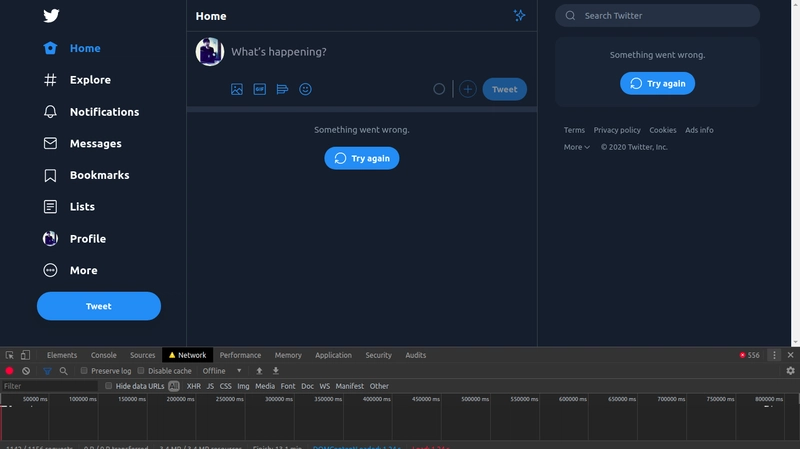Image resolution: width=800 pixels, height=449 pixels.
Task: Switch to the Application tab
Action: (x=333, y=355)
